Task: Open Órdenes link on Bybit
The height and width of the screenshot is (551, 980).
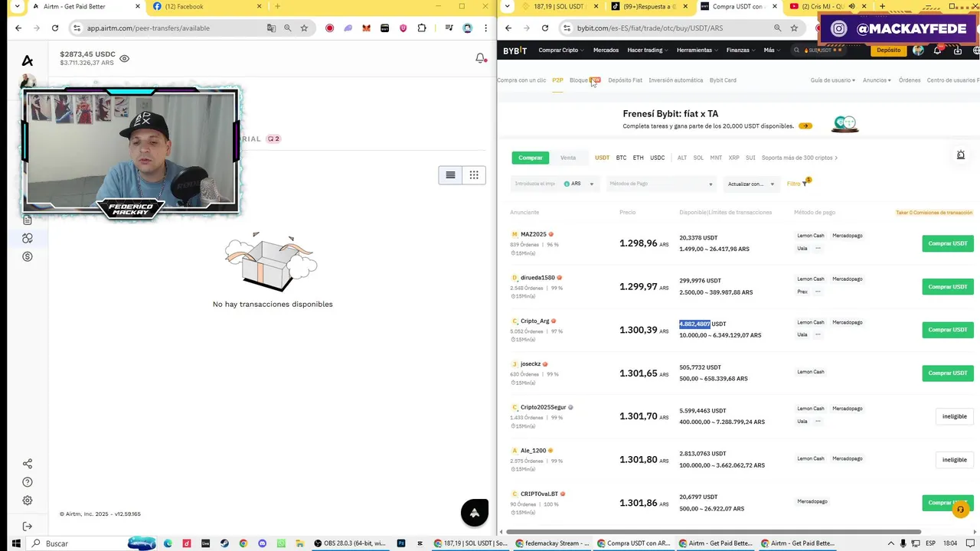Action: click(910, 80)
